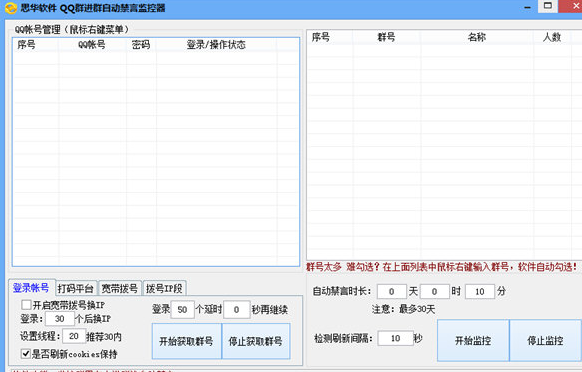Edit the 分 (minutes) mute duration field
Screen dimensions: 582x372
[x=480, y=291]
